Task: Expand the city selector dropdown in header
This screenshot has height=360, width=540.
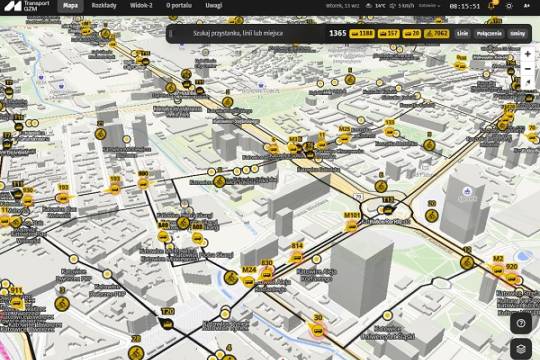Action: click(429, 6)
